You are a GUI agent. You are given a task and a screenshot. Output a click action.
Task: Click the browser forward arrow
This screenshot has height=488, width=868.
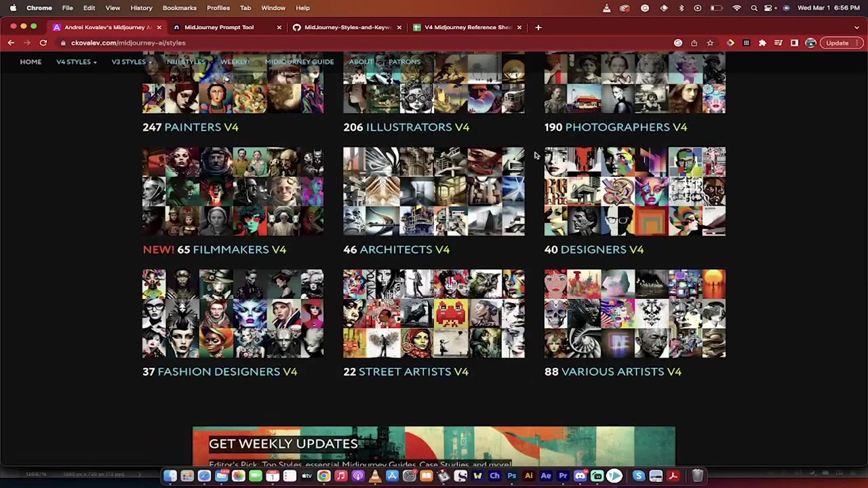click(27, 43)
